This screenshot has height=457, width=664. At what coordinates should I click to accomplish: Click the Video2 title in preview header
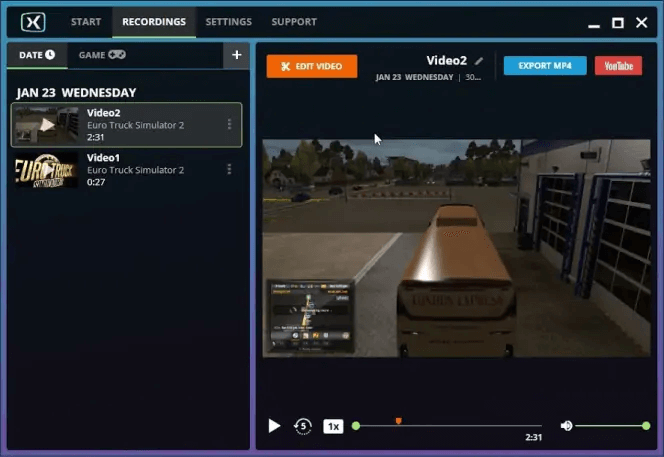point(446,61)
